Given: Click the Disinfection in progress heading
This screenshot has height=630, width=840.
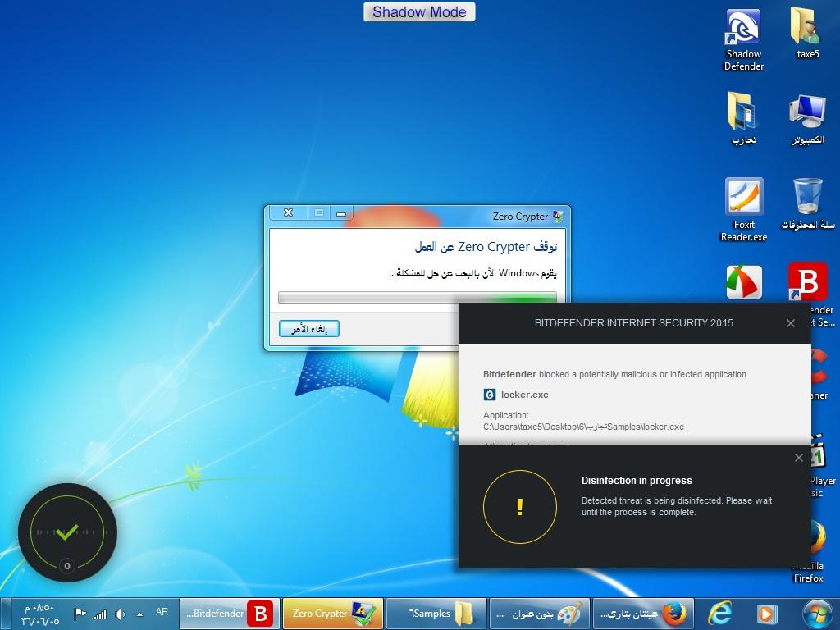Looking at the screenshot, I should (637, 481).
